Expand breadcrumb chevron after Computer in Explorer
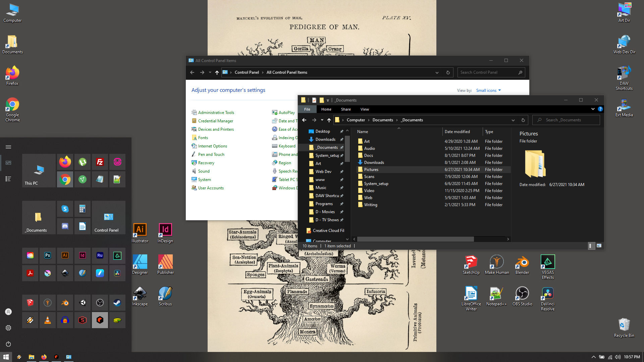644x362 pixels. coord(369,120)
